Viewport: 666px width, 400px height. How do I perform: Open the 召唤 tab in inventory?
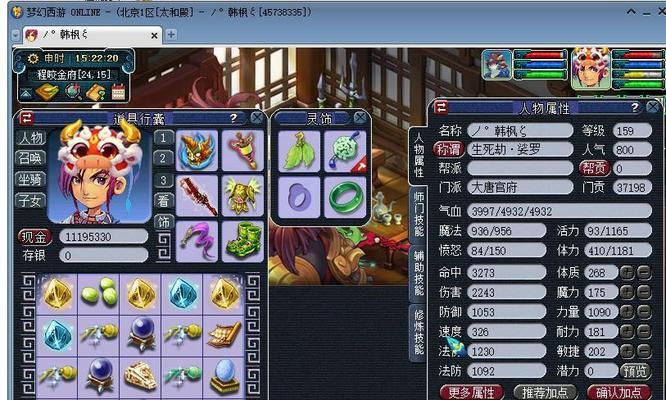coord(30,158)
